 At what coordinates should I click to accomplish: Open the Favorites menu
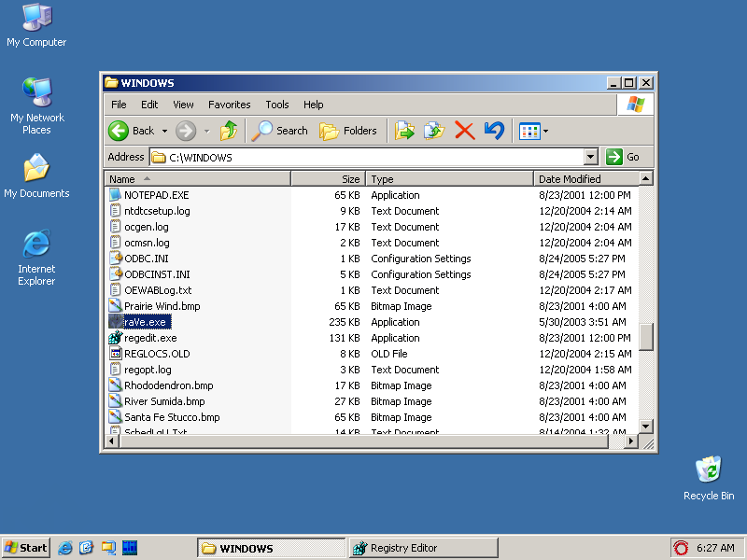pyautogui.click(x=229, y=105)
